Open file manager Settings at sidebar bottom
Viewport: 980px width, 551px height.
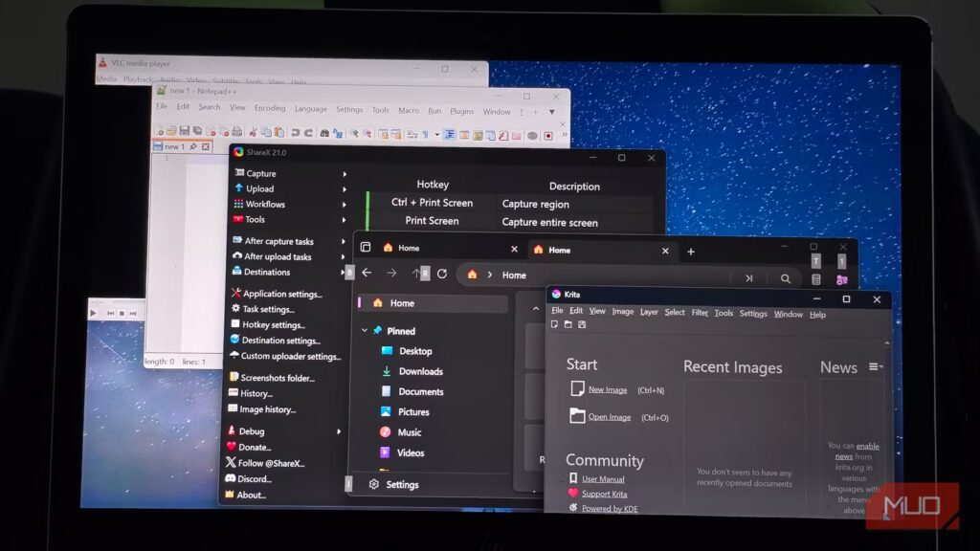point(393,485)
